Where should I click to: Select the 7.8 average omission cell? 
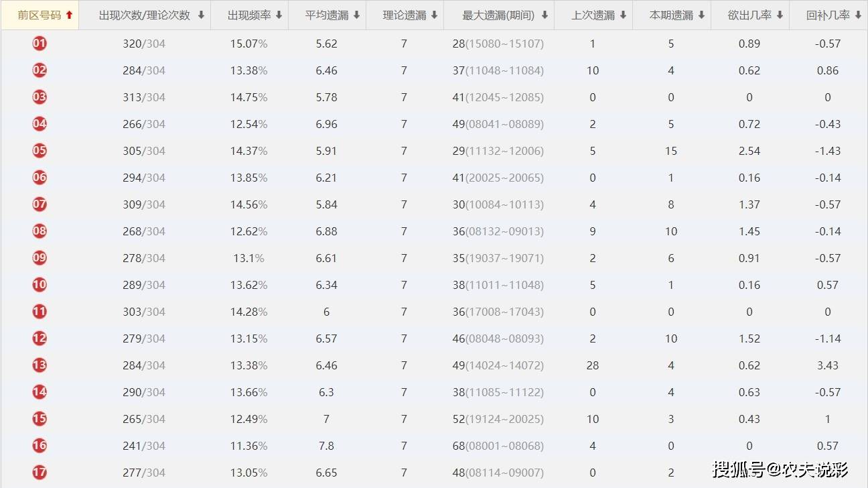point(327,446)
